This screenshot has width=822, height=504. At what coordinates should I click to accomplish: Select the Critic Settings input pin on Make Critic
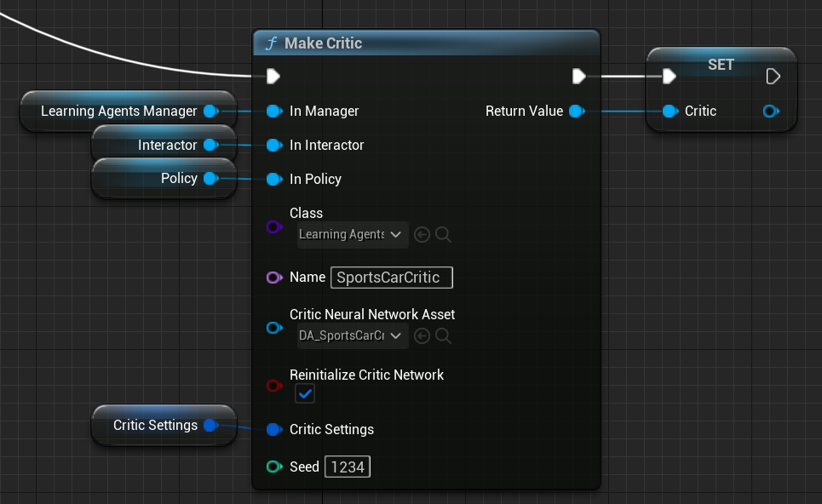274,430
